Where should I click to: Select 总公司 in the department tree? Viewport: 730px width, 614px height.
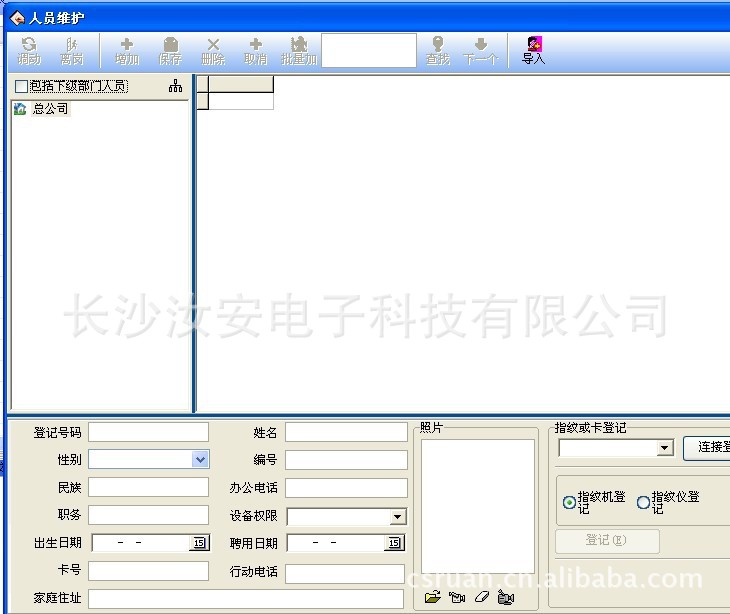(x=50, y=109)
